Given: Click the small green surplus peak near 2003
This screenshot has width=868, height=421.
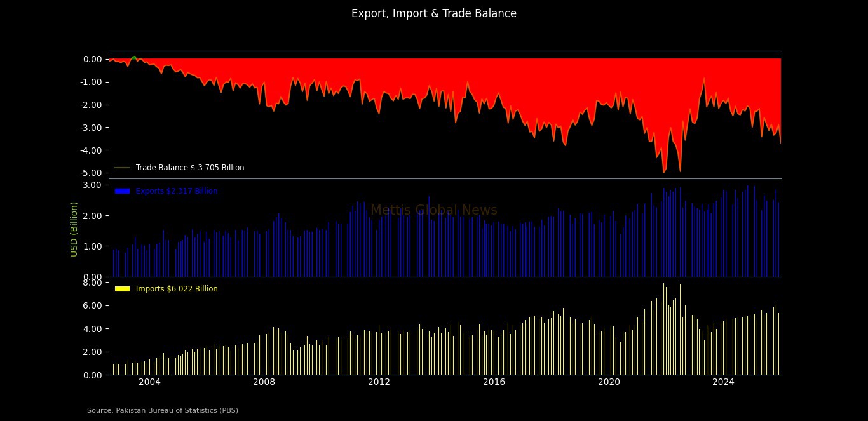Looking at the screenshot, I should (x=133, y=57).
